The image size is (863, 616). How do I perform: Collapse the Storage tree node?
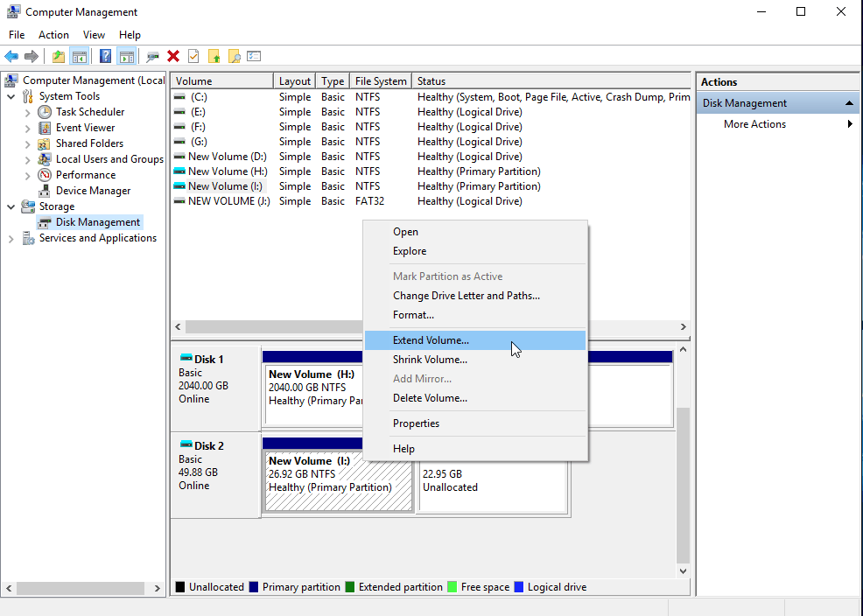pyautogui.click(x=10, y=206)
